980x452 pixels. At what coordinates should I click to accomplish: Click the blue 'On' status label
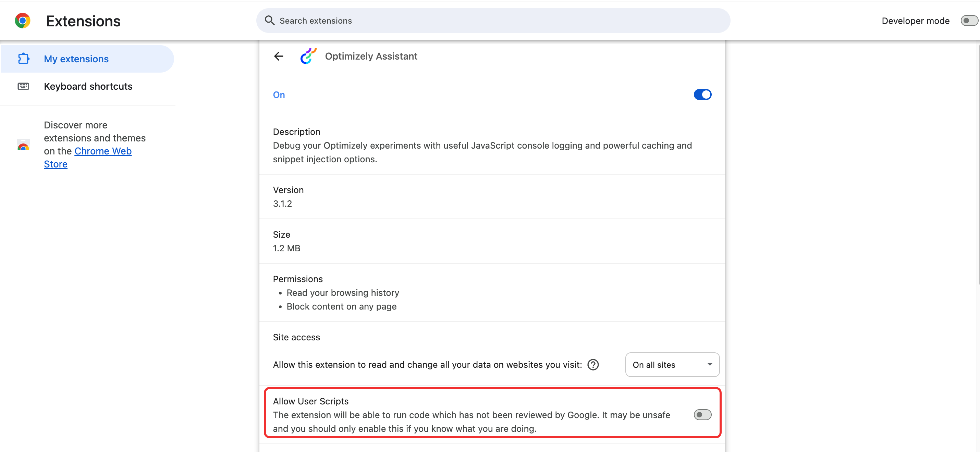279,95
